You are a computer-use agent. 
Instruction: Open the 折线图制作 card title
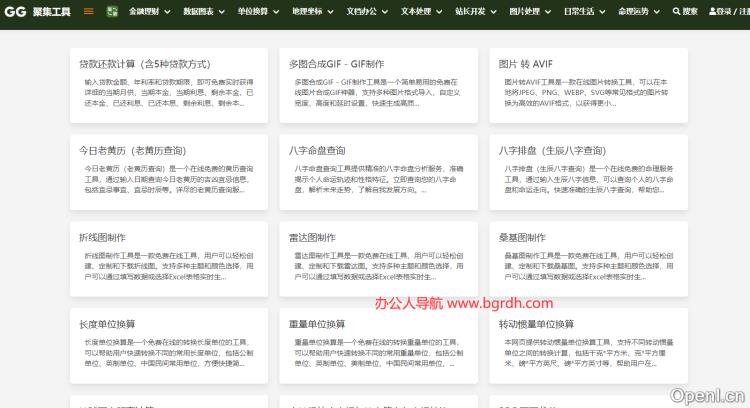point(102,238)
